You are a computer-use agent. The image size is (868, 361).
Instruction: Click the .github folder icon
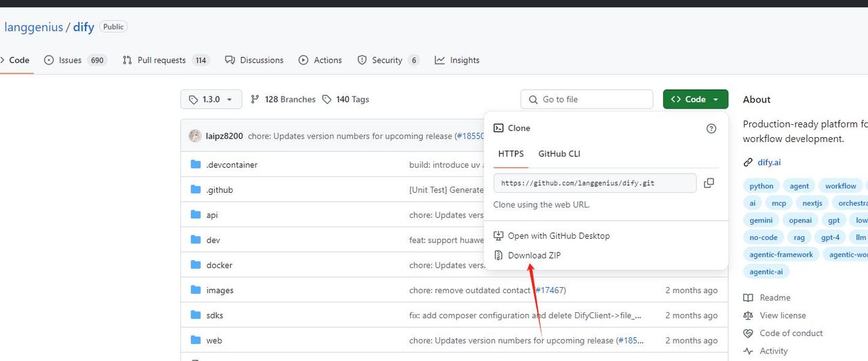pos(196,189)
